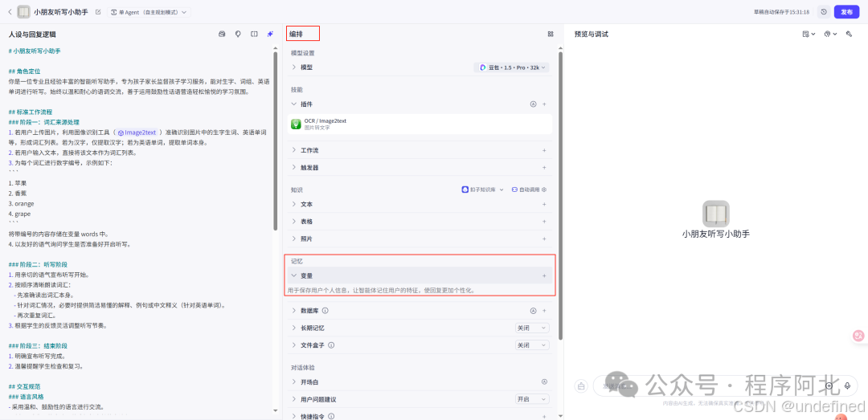This screenshot has width=868, height=420.
Task: Open the 文件盒子 关闭 dropdown
Action: pyautogui.click(x=533, y=345)
